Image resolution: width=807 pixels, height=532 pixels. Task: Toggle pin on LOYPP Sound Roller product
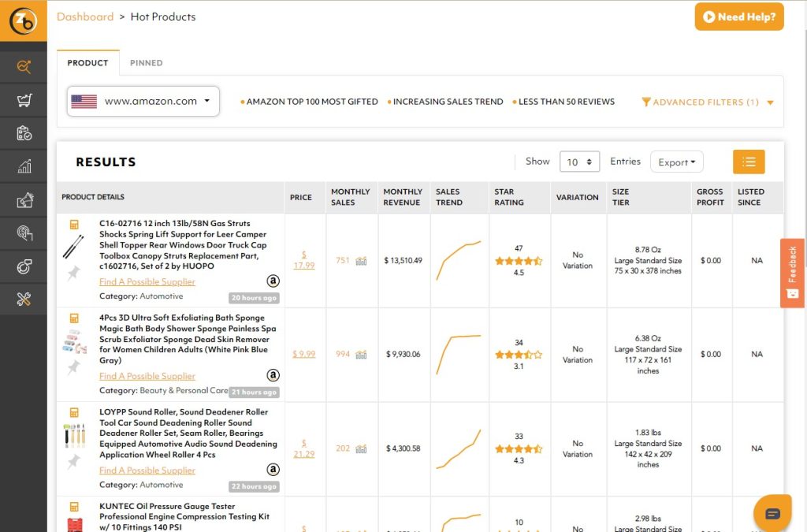[x=74, y=461]
